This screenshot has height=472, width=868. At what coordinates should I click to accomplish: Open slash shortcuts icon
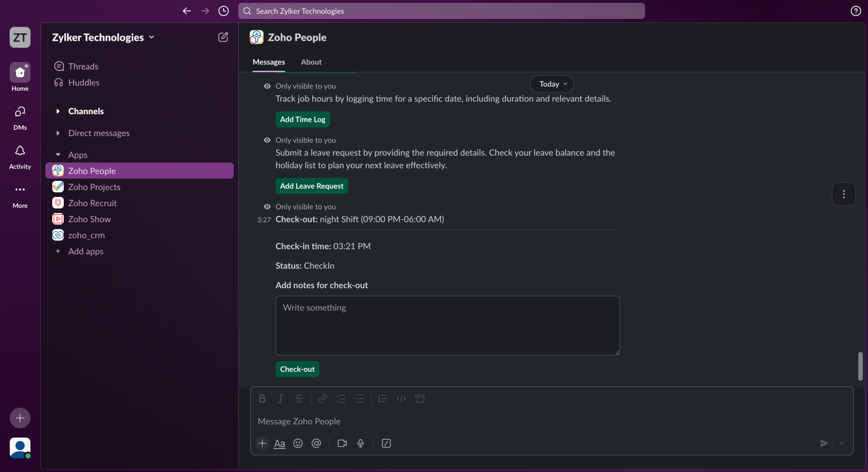click(386, 443)
